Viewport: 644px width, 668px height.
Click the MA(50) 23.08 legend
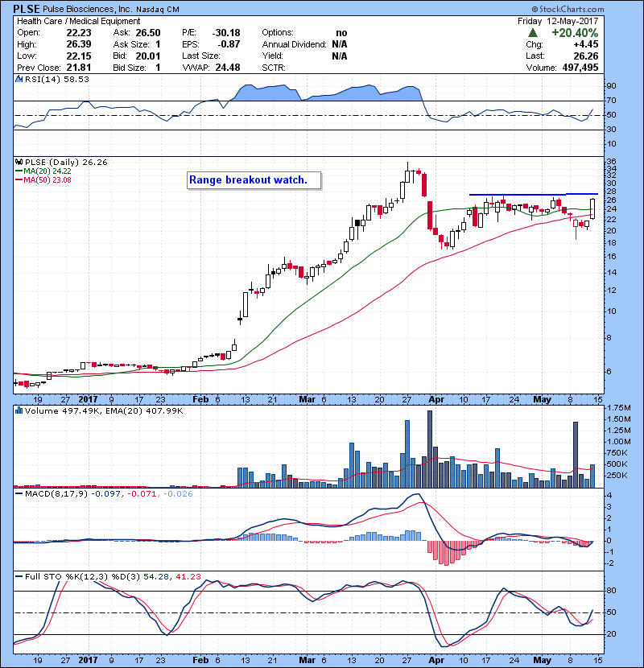coord(43,179)
